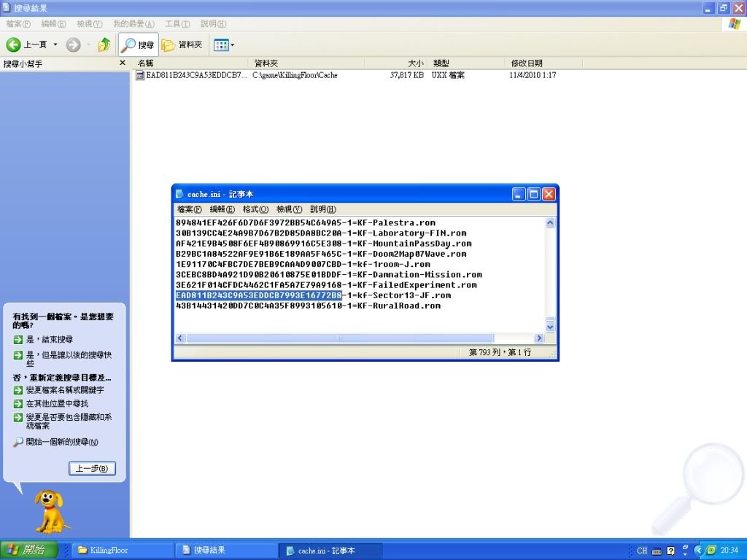Close the search companion pane
The image size is (747, 560).
pyautogui.click(x=123, y=63)
